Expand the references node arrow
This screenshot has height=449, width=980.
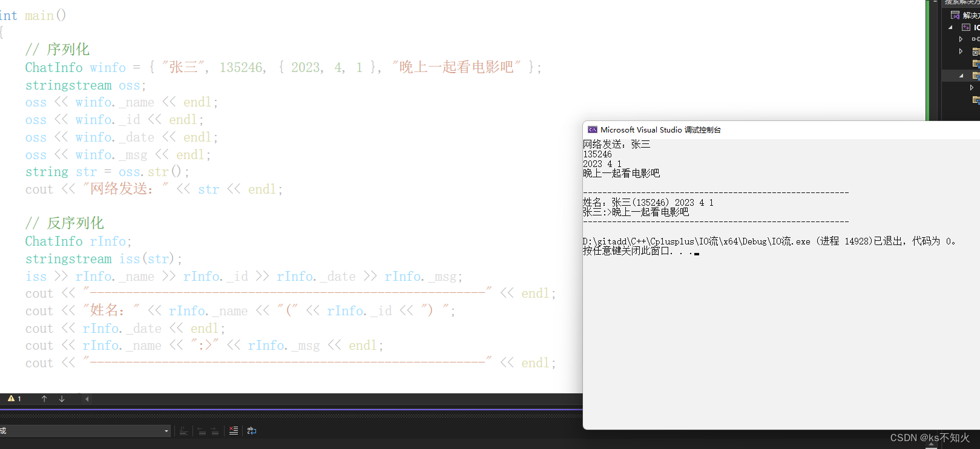pos(961,39)
